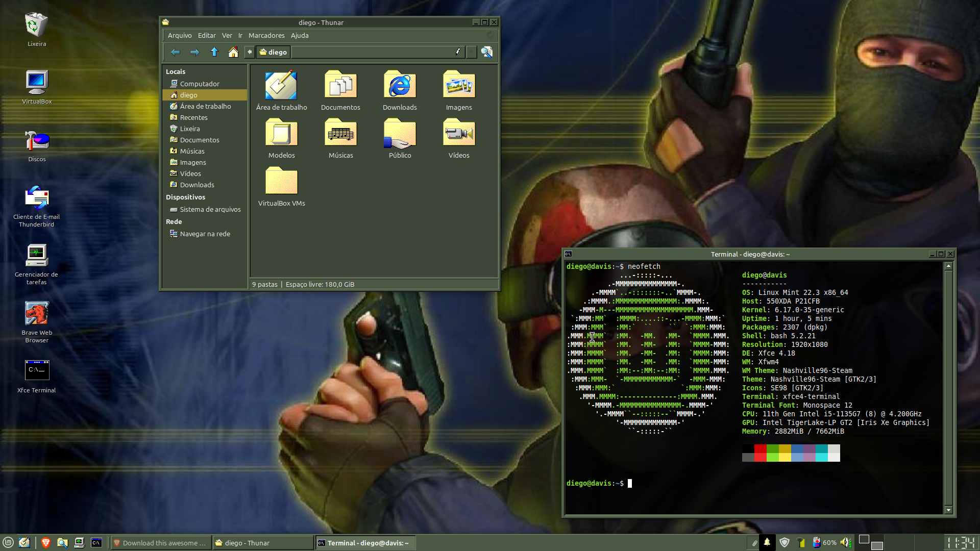Go back in Thunar navigation

click(x=175, y=52)
